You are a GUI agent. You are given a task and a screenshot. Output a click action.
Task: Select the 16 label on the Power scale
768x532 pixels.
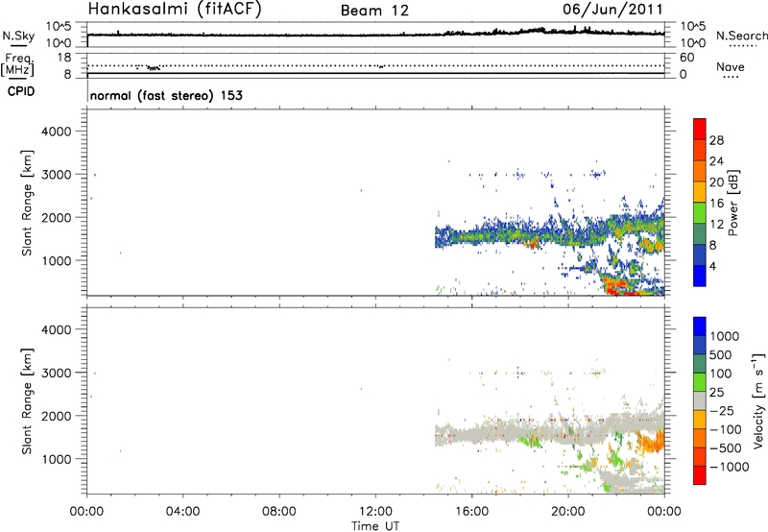tap(716, 204)
